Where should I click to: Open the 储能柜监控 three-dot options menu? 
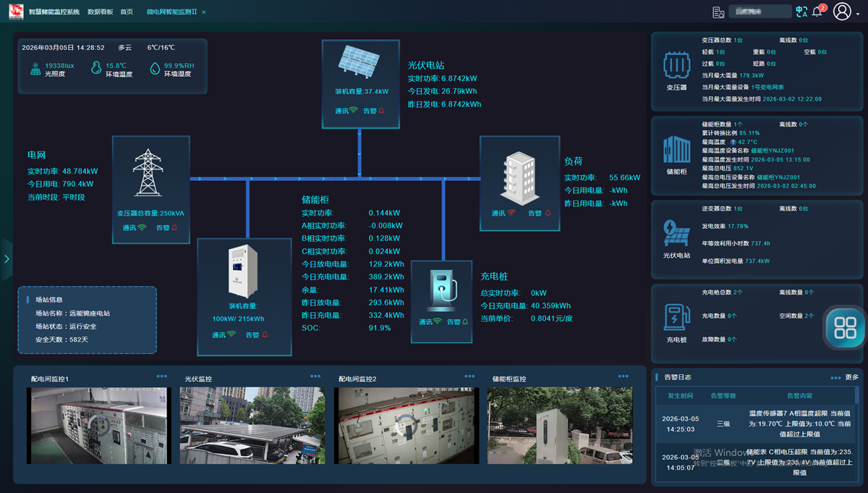point(624,376)
